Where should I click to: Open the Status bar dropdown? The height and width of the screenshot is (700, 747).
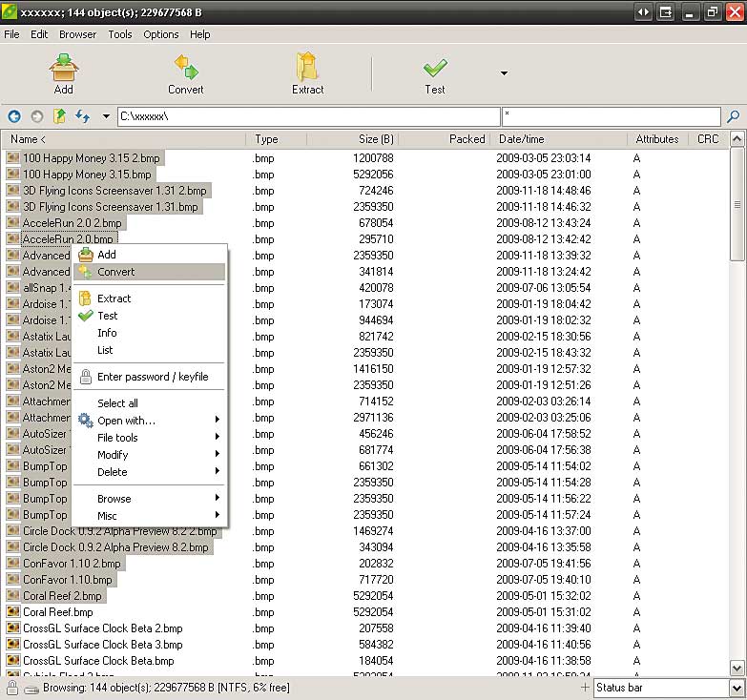tap(737, 689)
